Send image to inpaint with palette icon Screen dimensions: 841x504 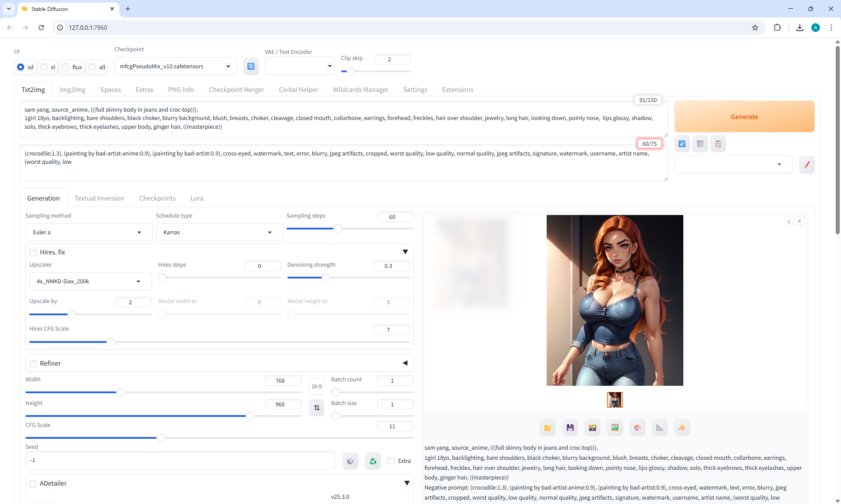pos(637,428)
